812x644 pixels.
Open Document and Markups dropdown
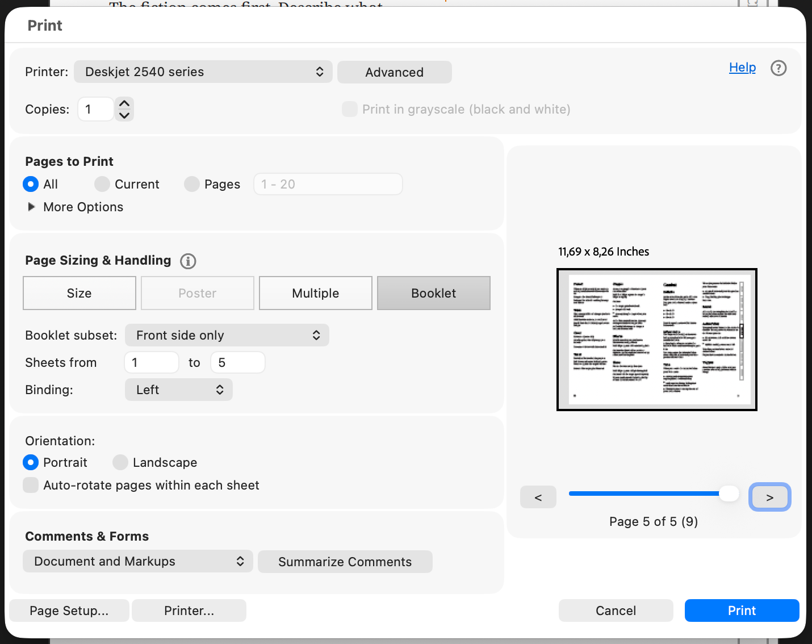pos(138,561)
